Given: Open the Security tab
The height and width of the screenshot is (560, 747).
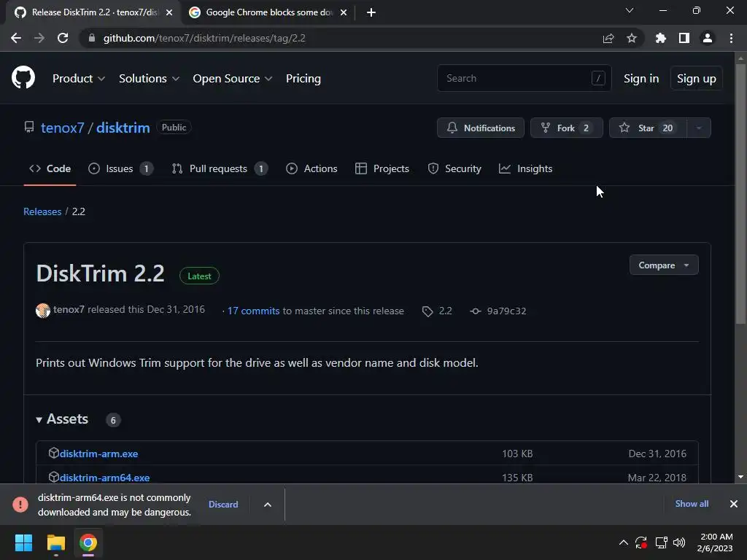Looking at the screenshot, I should [454, 168].
